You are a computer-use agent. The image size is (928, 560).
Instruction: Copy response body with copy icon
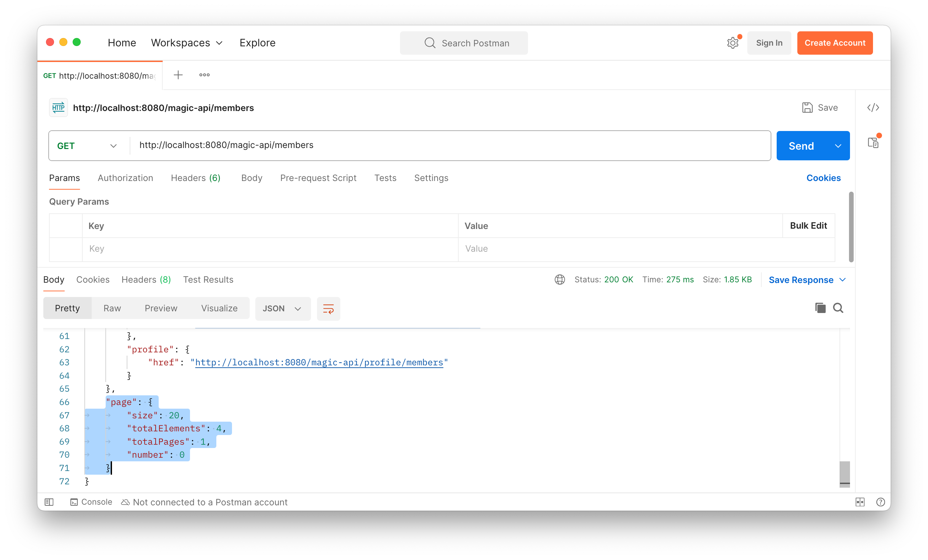(x=820, y=308)
